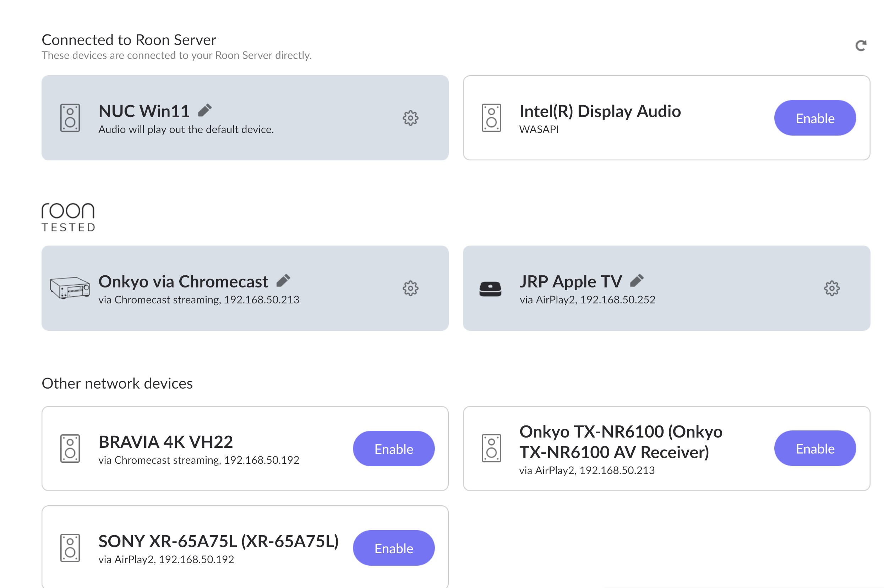Select the NUC Win11 title text
884x588 pixels.
[x=144, y=111]
